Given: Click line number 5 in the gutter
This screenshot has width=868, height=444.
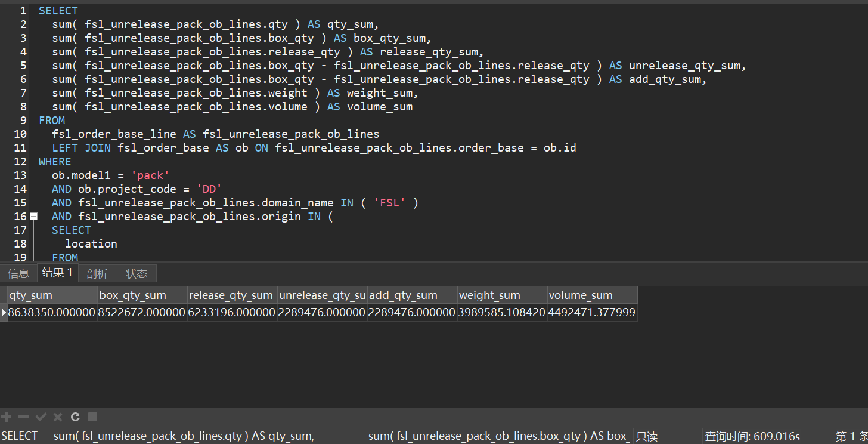Looking at the screenshot, I should [x=23, y=66].
